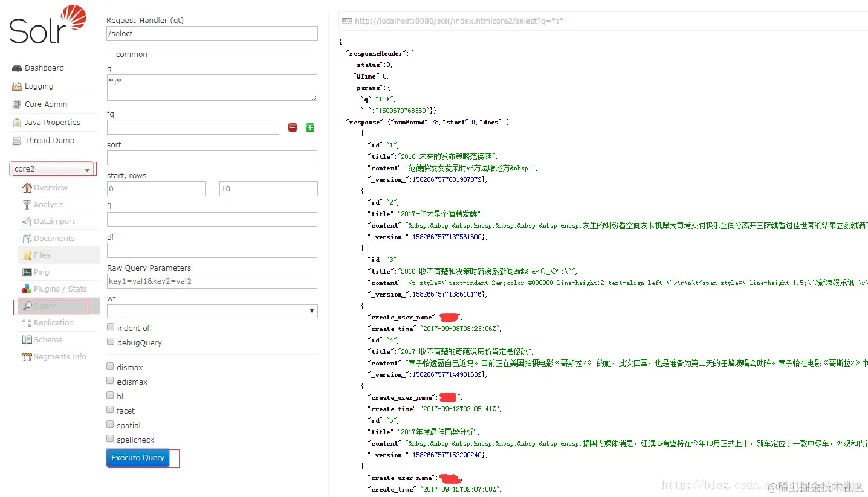Enable the spatial checkbox
The height and width of the screenshot is (497, 868).
coord(111,425)
